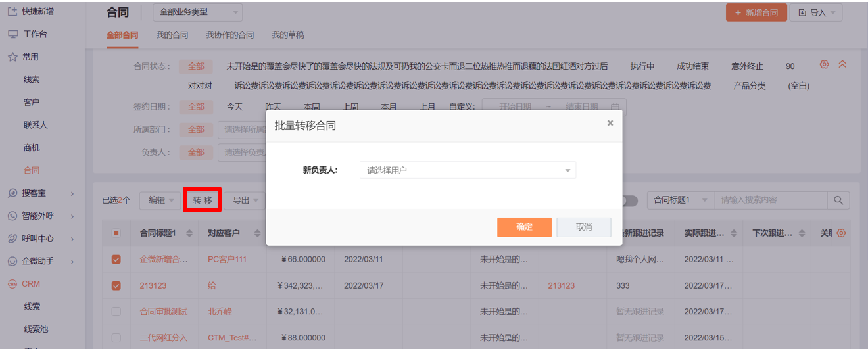Image resolution: width=868 pixels, height=349 pixels.
Task: Click the 呼叫中心 headset icon in sidebar
Action: coord(12,239)
